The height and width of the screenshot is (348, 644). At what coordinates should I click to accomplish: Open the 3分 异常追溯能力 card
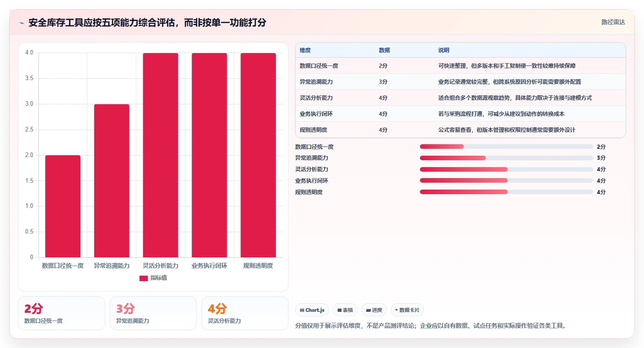[x=153, y=313]
